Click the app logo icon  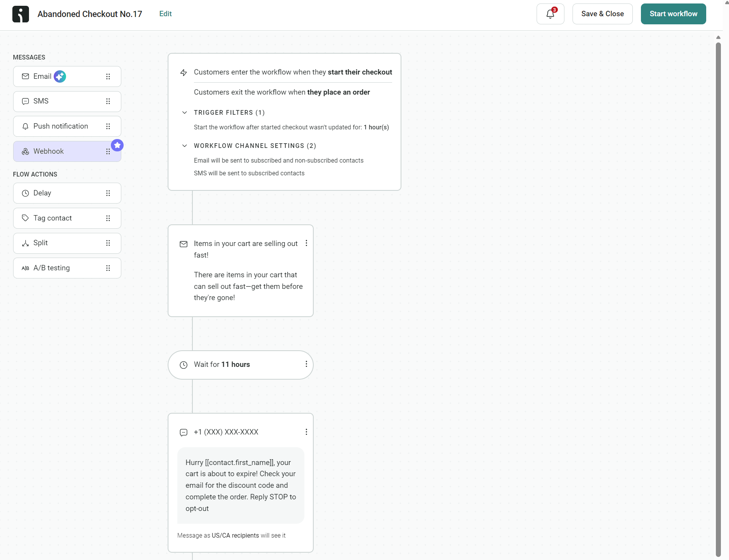click(21, 14)
